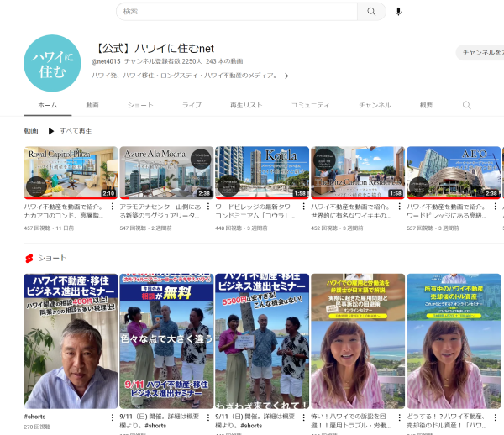This screenshot has height=435, width=504.
Task: Click the すべて再生 link
Action: click(76, 131)
